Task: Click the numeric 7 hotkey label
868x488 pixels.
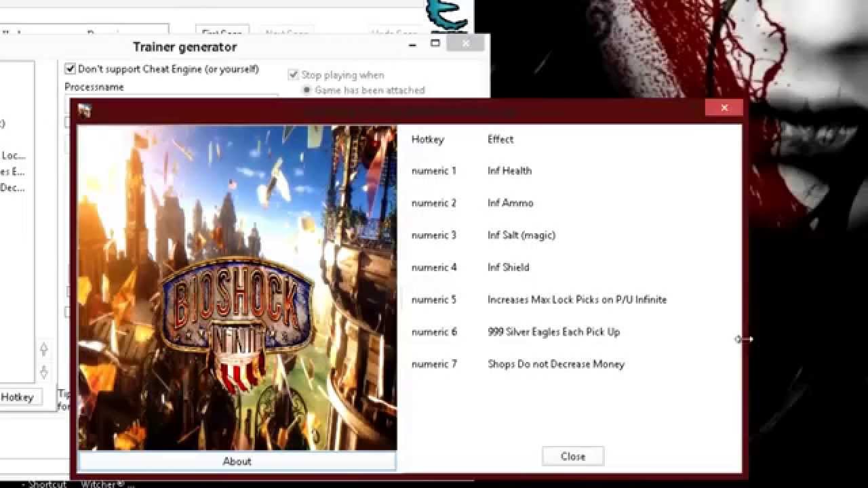Action: [x=434, y=364]
